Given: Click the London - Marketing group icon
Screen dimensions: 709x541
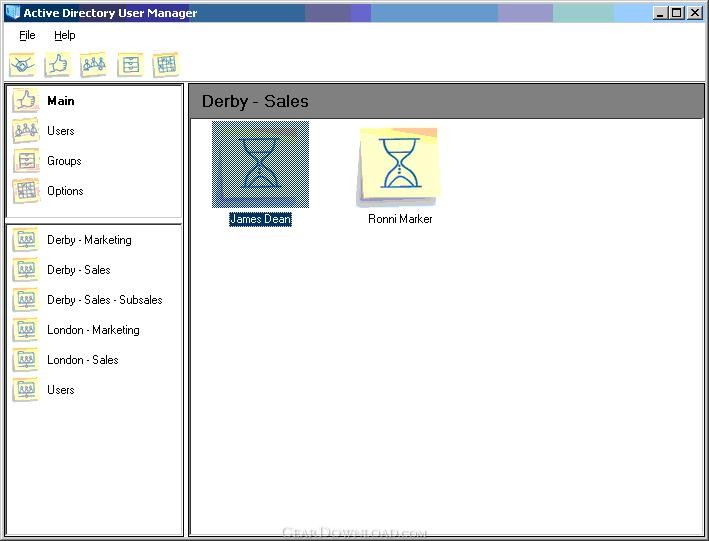Looking at the screenshot, I should click(x=26, y=330).
